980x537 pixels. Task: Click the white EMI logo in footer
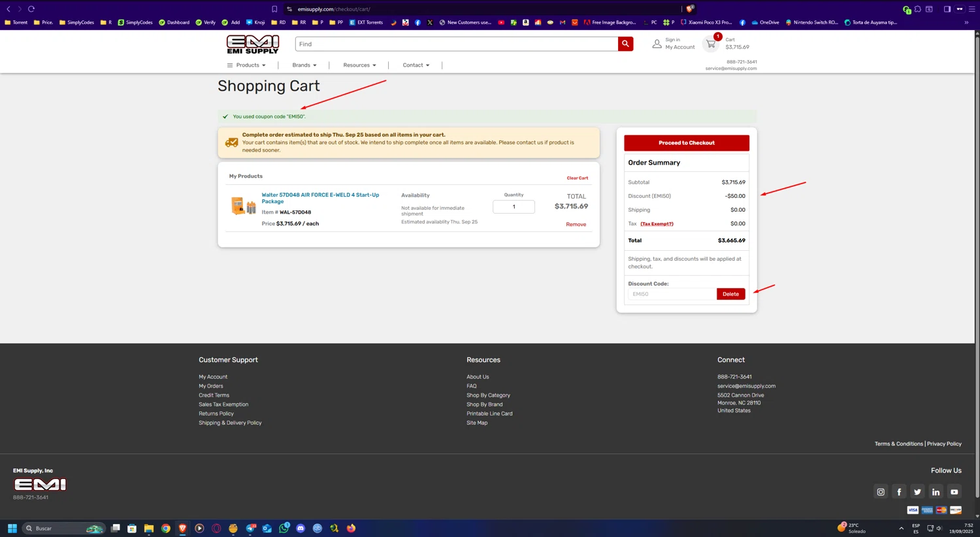click(41, 485)
